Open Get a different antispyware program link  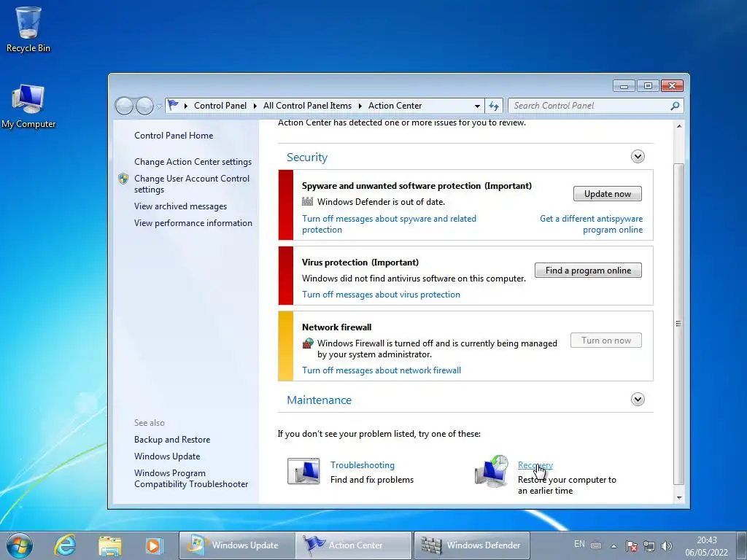point(591,224)
